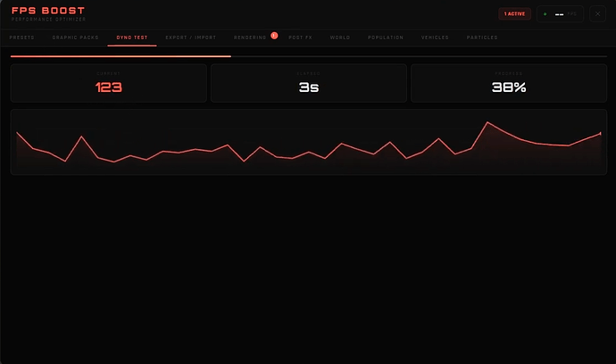Viewport: 616px width, 364px height.
Task: Open the Presets tab
Action: point(21,37)
